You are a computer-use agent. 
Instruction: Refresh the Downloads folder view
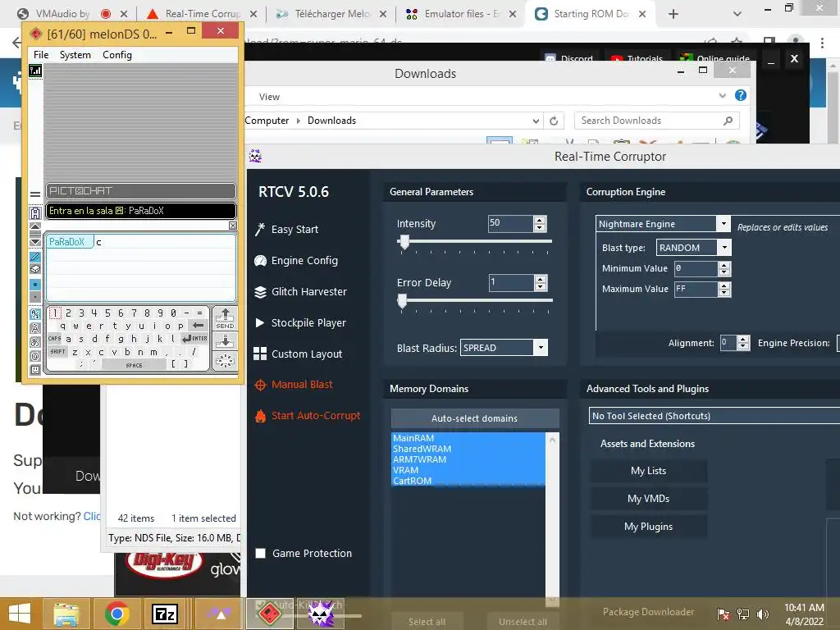pyautogui.click(x=554, y=121)
